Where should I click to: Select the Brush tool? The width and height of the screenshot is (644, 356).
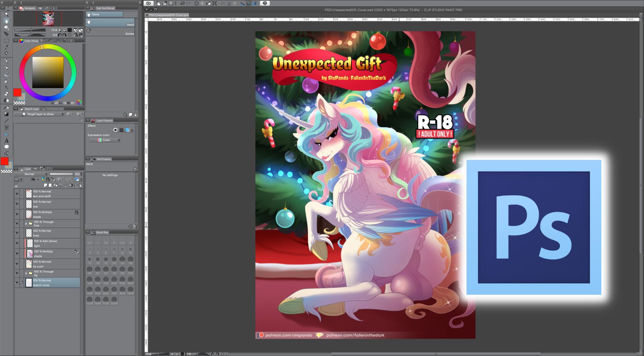(6, 75)
